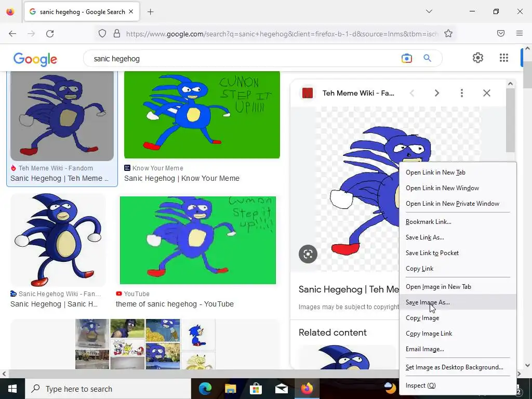Click the Type here to search box
The image size is (532, 399).
click(x=108, y=389)
